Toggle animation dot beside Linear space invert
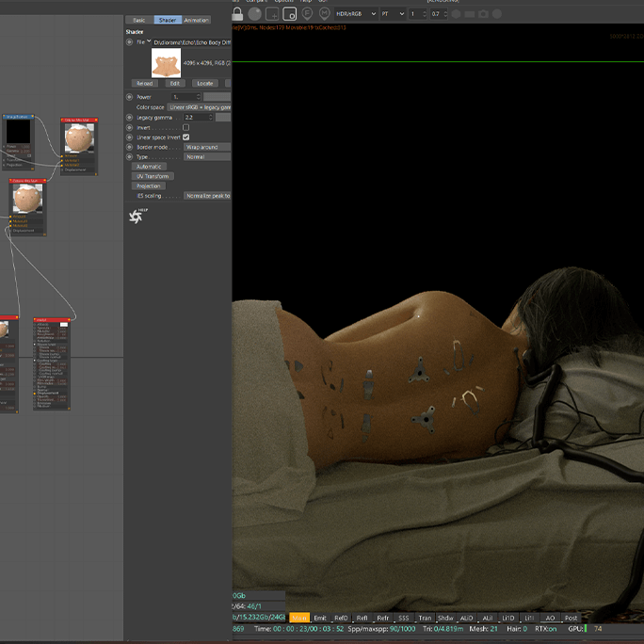Screen dimensions: 644x644 point(129,137)
